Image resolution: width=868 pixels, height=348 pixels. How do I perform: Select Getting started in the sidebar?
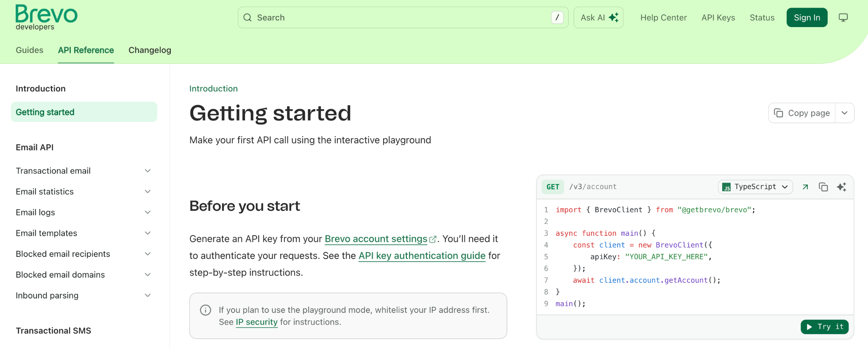(x=84, y=112)
